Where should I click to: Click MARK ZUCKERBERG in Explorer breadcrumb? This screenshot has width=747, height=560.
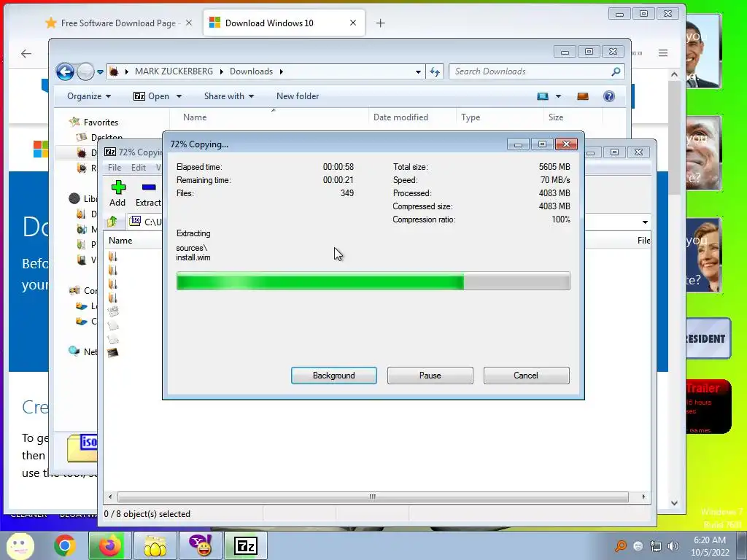(174, 71)
